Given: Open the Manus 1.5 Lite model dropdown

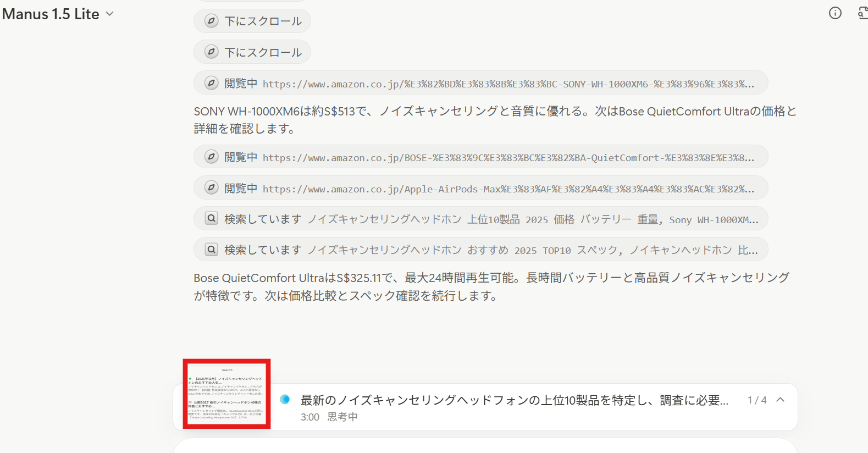Looking at the screenshot, I should (x=58, y=14).
